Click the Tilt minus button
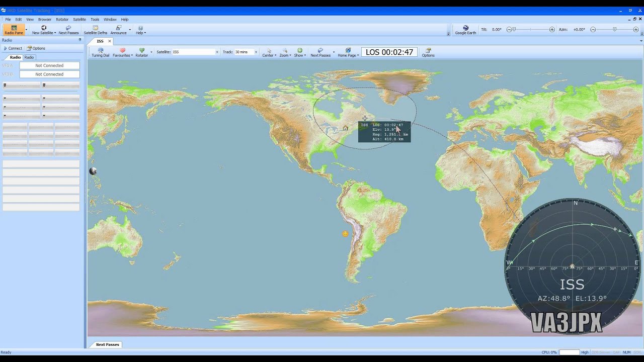Screen dimensions: 644x362 pyautogui.click(x=508, y=30)
